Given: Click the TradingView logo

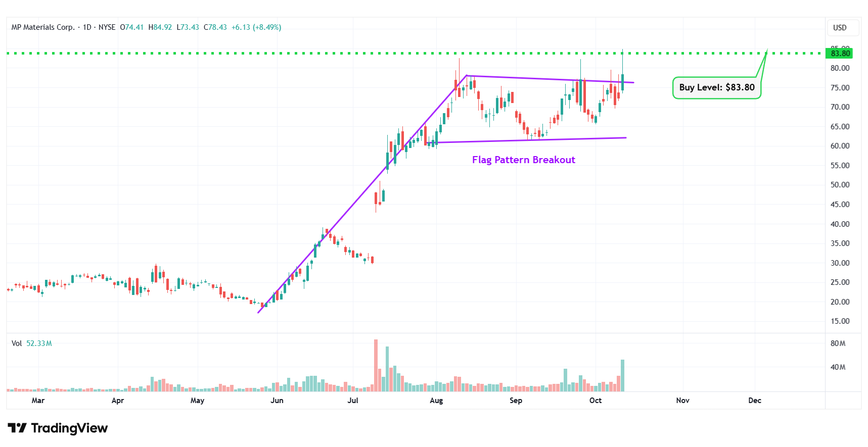Looking at the screenshot, I should click(x=58, y=428).
